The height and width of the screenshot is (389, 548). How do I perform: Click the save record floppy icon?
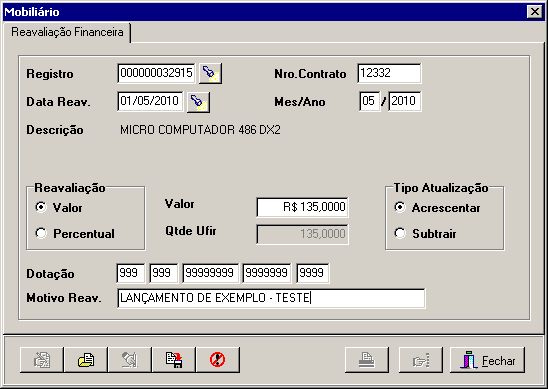click(174, 360)
